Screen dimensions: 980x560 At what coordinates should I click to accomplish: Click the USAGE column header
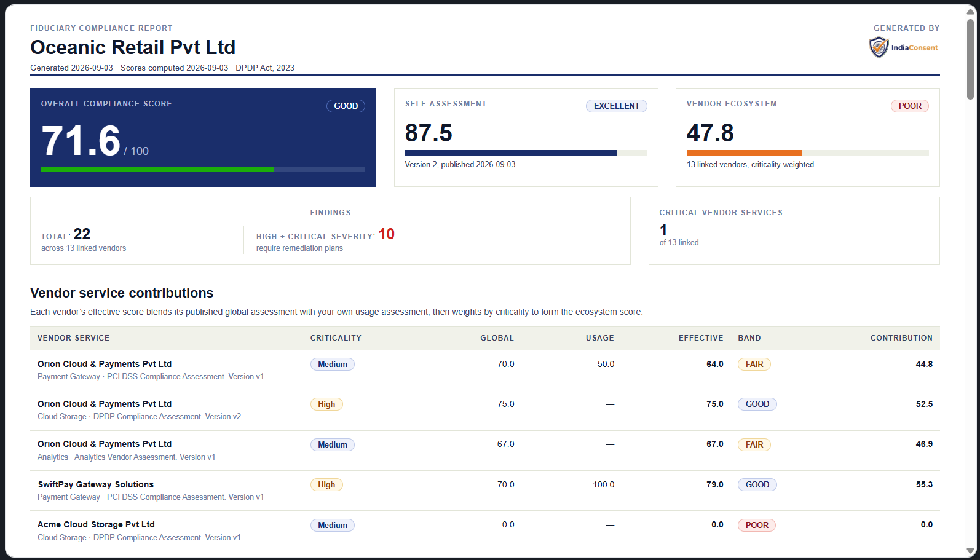point(599,338)
